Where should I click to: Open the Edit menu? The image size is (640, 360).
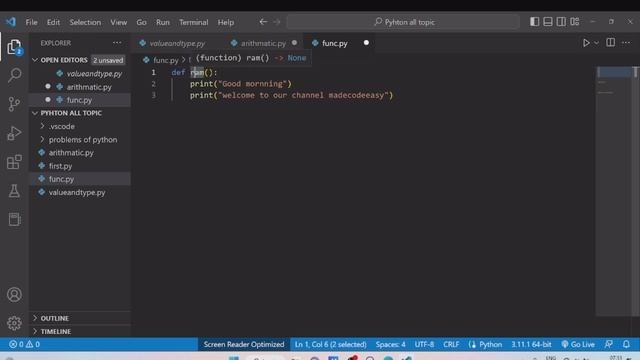pyautogui.click(x=53, y=22)
